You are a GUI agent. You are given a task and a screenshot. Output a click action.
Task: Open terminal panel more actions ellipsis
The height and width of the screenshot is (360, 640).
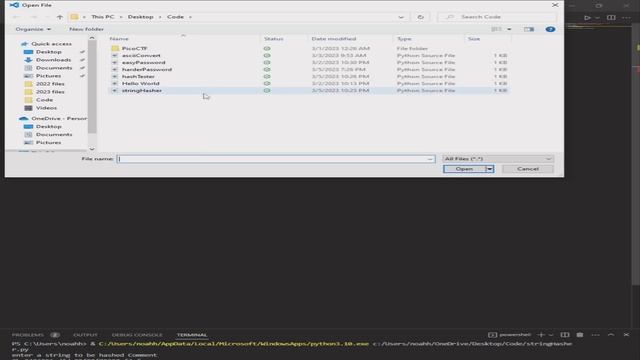point(596,335)
